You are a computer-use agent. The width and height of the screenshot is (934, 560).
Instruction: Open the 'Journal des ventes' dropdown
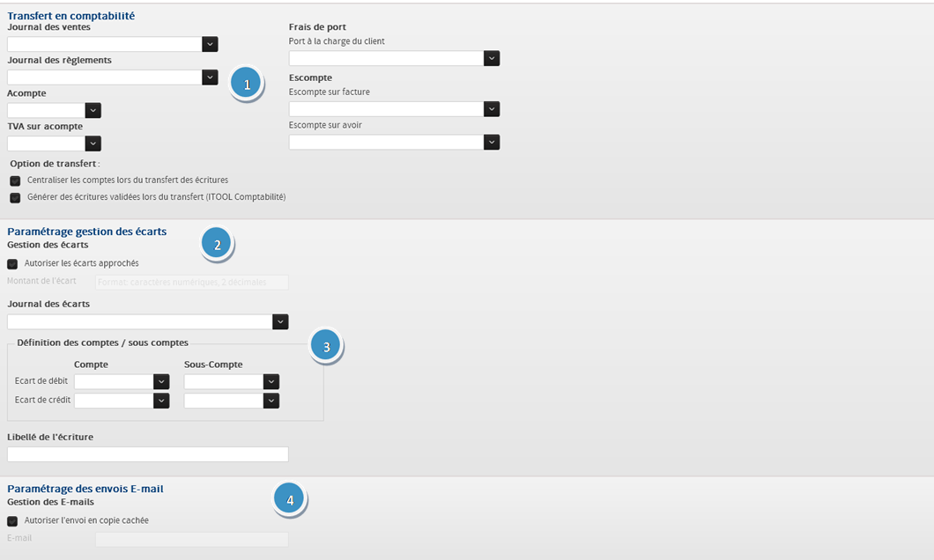click(210, 44)
